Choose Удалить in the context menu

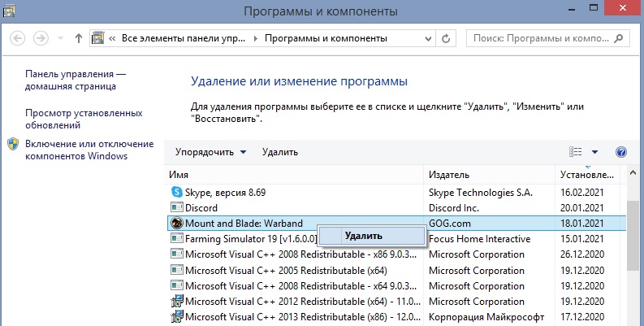tap(372, 236)
